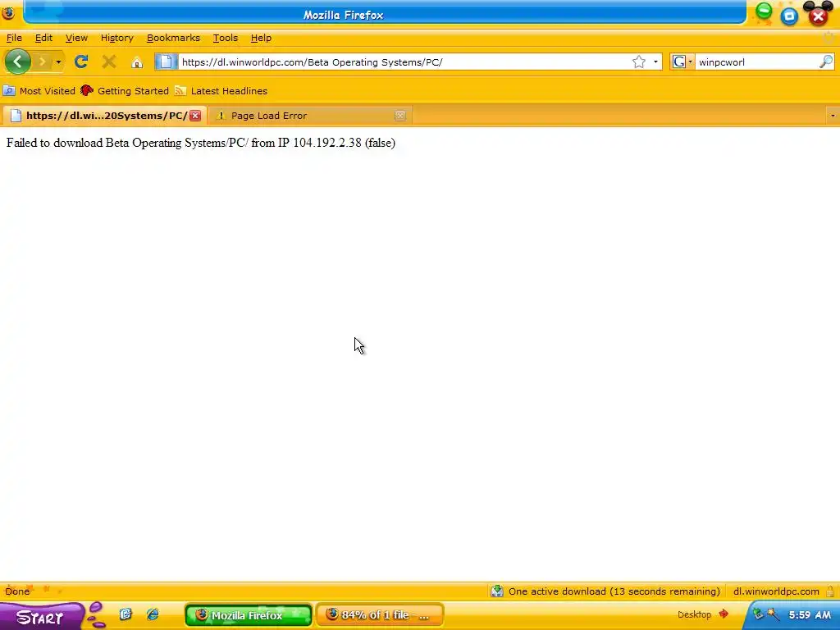
Task: Launch the Show Desktop quick launch icon
Action: (x=126, y=614)
